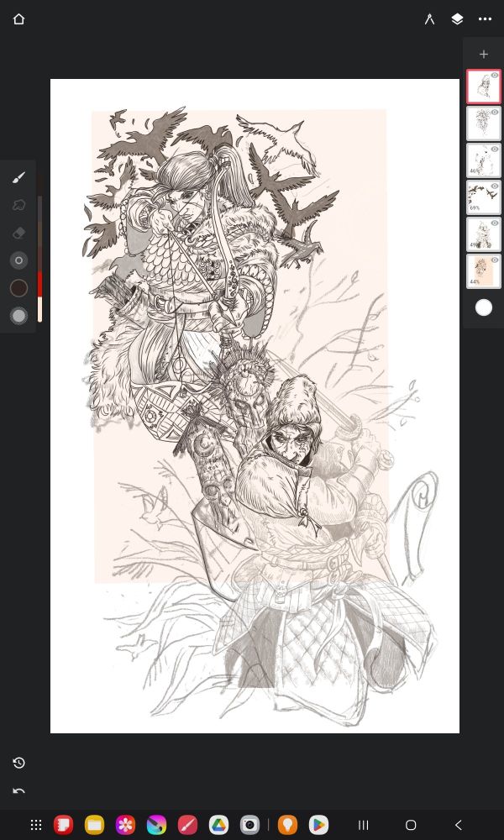
Task: Undo the last stroke
Action: click(x=18, y=791)
